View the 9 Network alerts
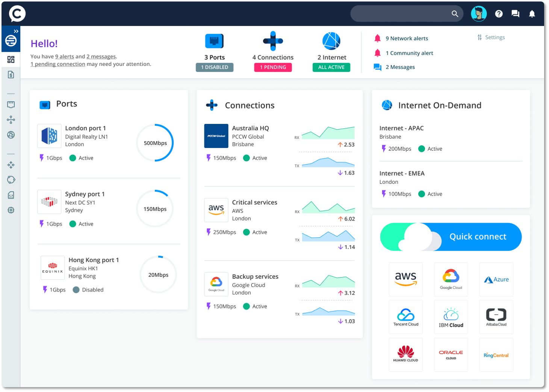This screenshot has height=392, width=549. (x=407, y=38)
